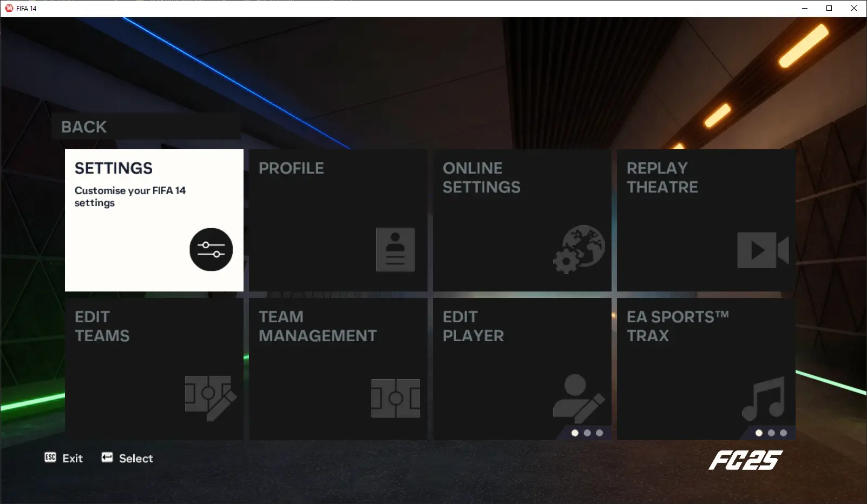This screenshot has height=504, width=867.
Task: Go back using the BACK button
Action: click(x=146, y=127)
